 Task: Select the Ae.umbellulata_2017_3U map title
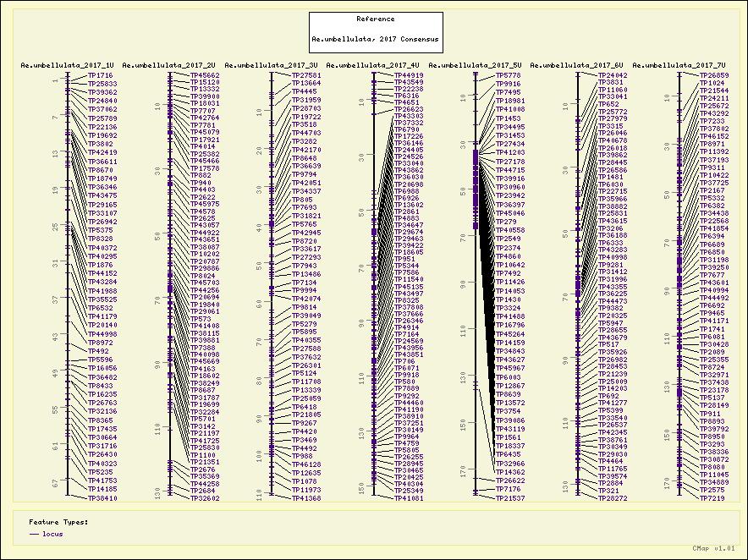(x=271, y=65)
